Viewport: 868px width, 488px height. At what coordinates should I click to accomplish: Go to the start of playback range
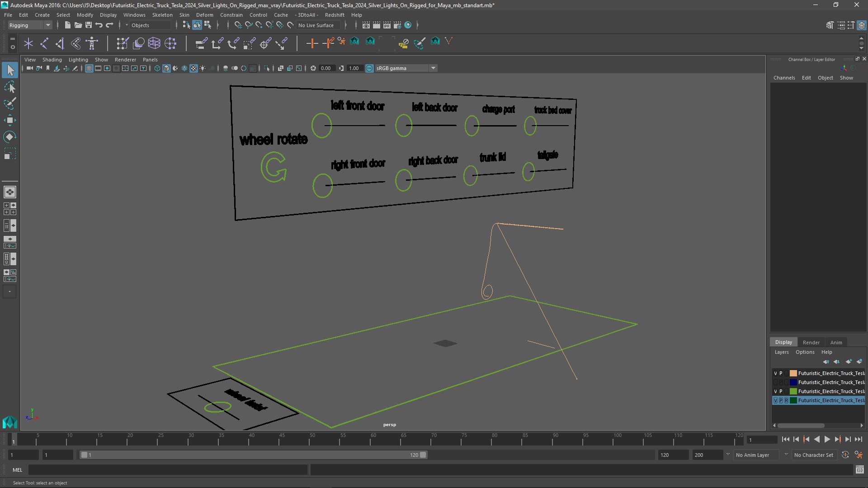point(785,439)
